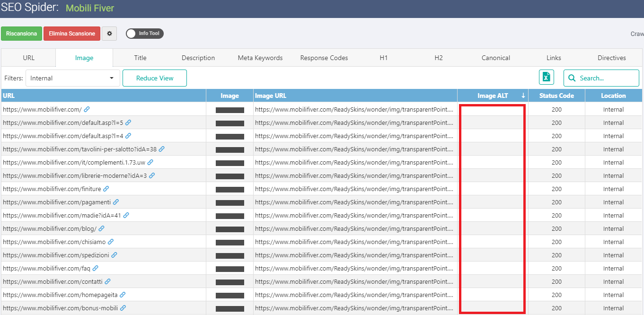Image resolution: width=644 pixels, height=315 pixels.
Task: Toggle the Info Tool switch
Action: [145, 34]
